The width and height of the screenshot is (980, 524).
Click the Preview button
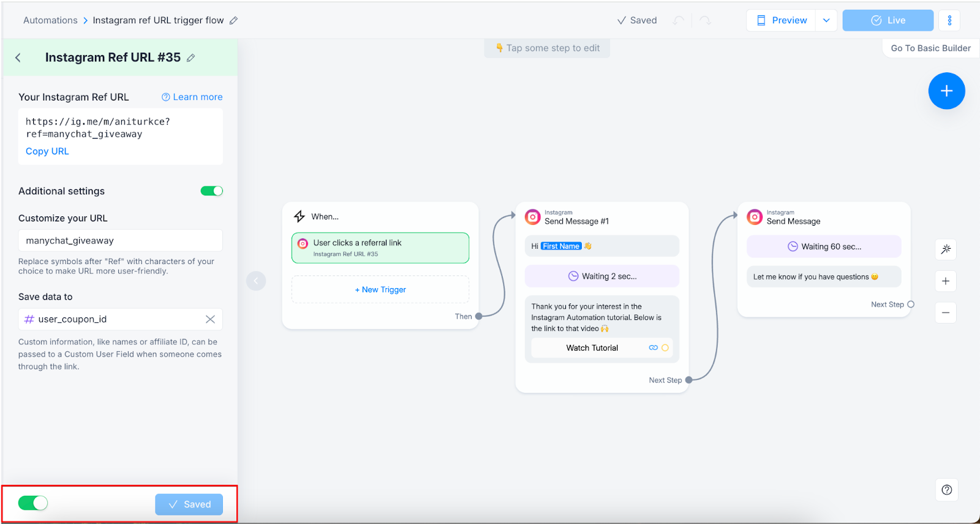[782, 20]
